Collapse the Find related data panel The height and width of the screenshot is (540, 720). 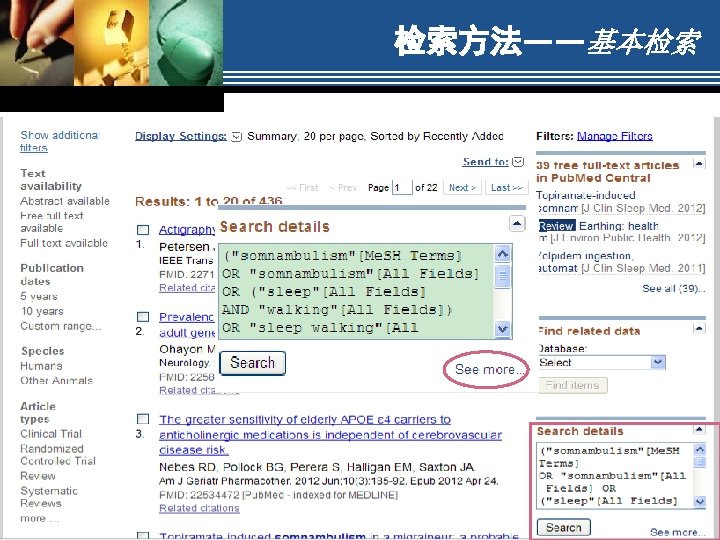point(699,328)
